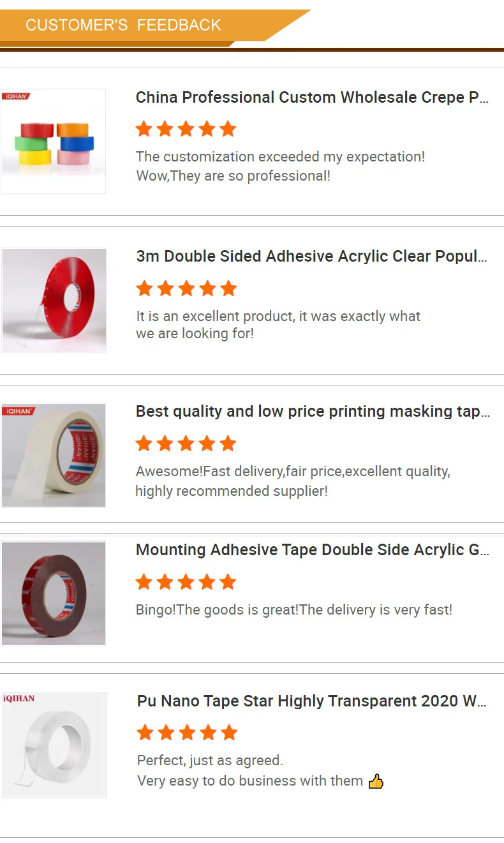Open the red double sided tape thumbnail

(54, 301)
